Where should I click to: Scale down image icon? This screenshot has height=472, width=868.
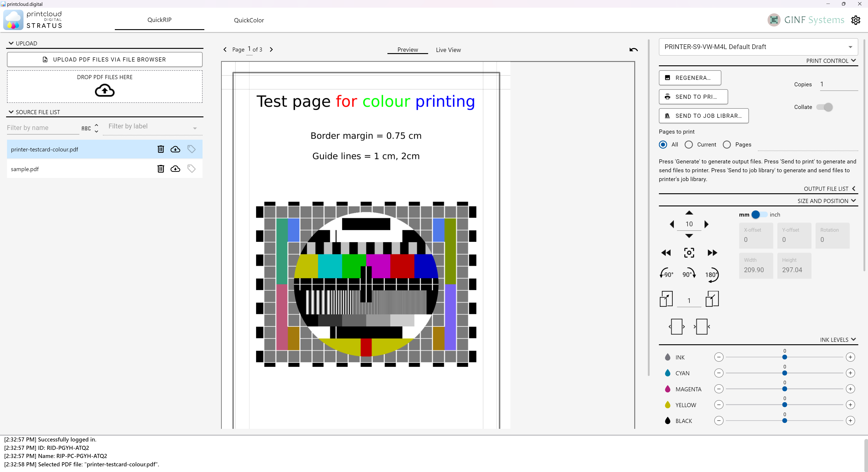[x=712, y=299]
